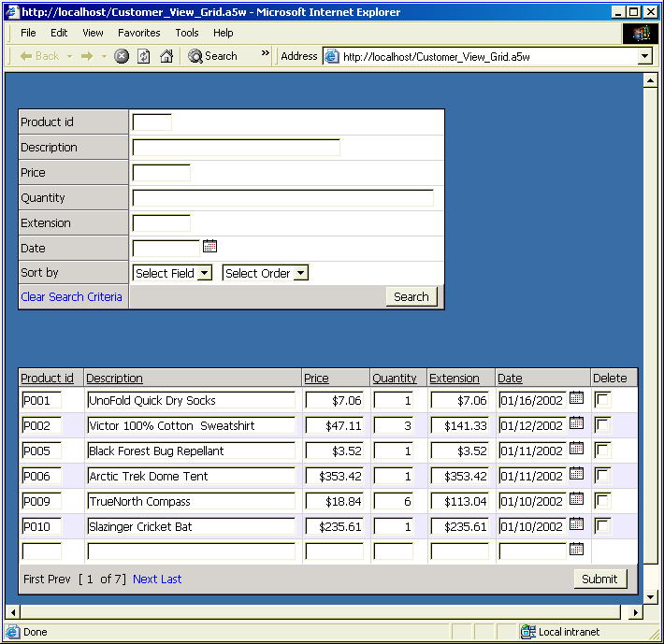Sort grid by Quantity column header
This screenshot has width=664, height=644.
(x=395, y=378)
